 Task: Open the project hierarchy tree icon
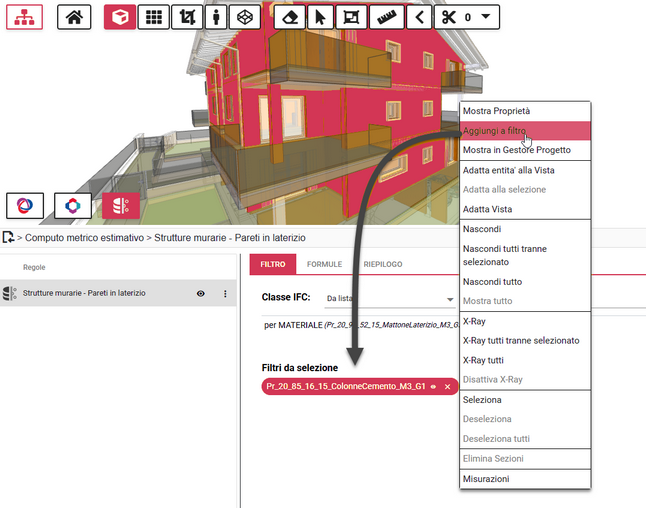tap(24, 17)
